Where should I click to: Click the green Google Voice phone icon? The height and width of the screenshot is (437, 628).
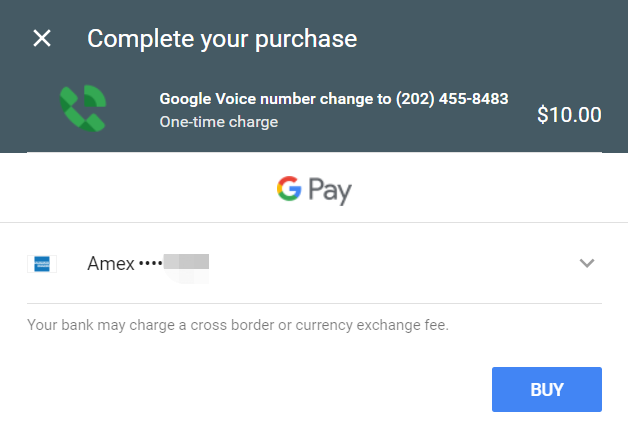(x=83, y=108)
